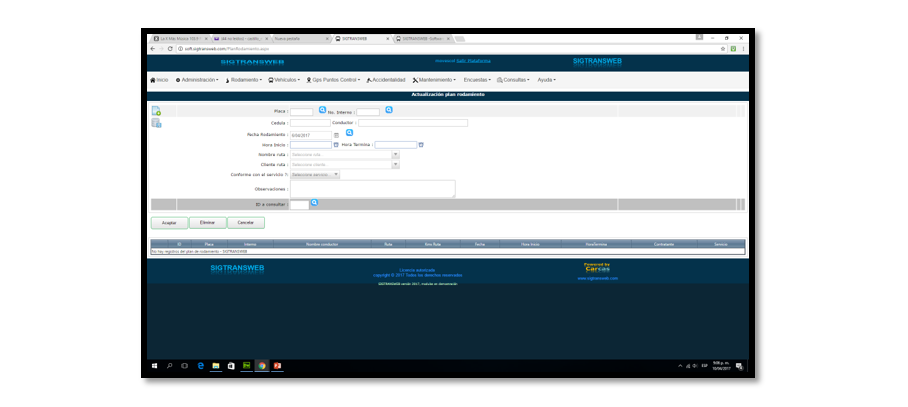Screen dimensions: 908x407
Task: Switch to the Nueva pestaña browser tab
Action: click(x=300, y=38)
